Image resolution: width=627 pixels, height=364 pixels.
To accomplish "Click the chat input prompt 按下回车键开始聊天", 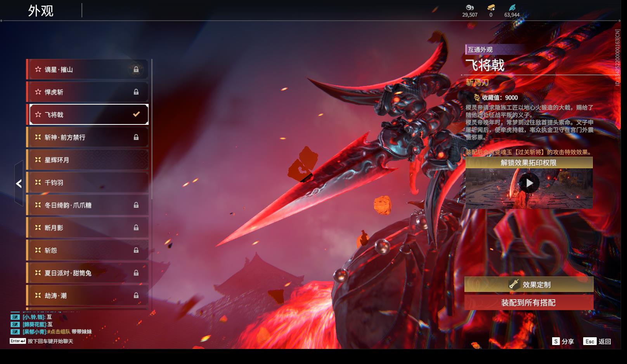I will (x=50, y=341).
